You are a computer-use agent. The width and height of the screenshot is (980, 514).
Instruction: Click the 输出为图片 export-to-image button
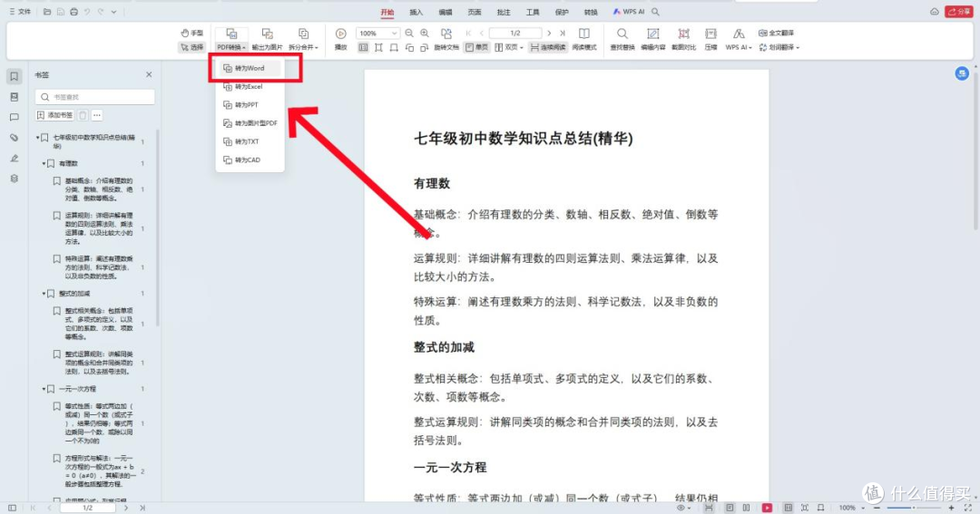coord(267,39)
